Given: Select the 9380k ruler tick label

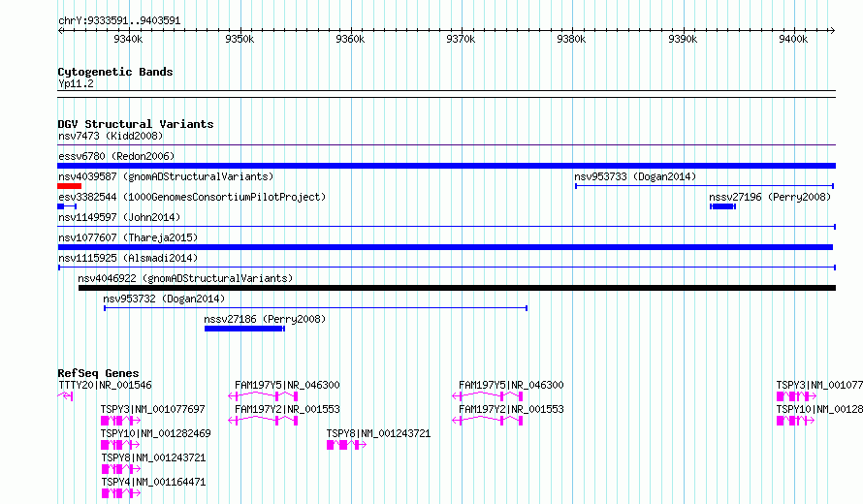Looking at the screenshot, I should click(571, 39).
